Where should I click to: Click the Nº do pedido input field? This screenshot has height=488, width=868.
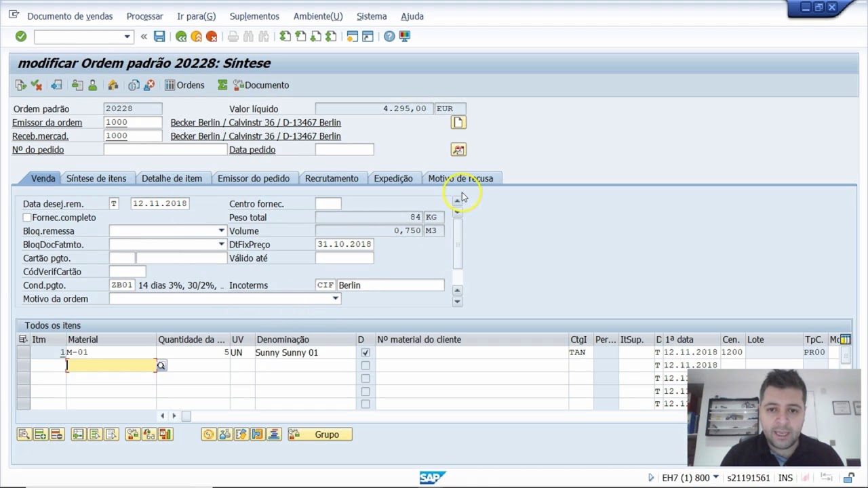point(165,150)
